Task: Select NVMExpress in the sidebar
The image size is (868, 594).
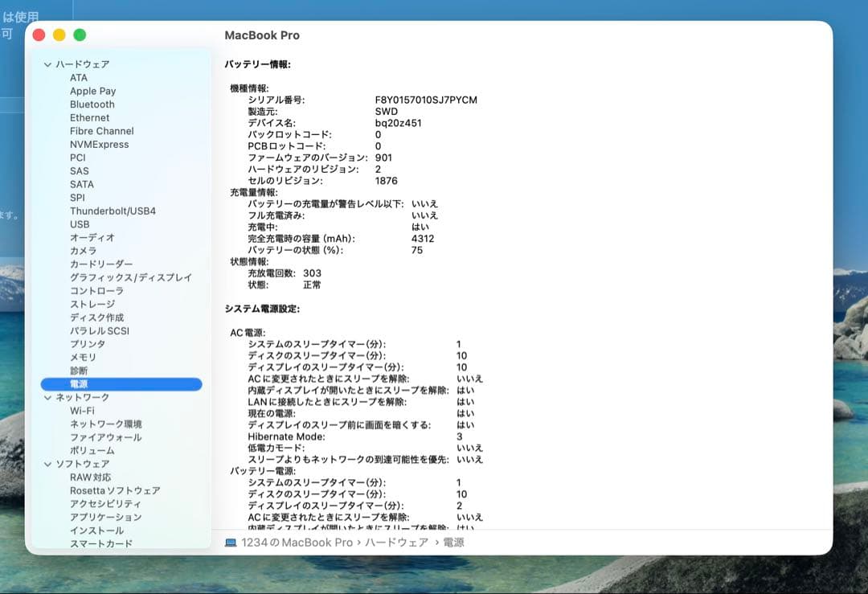Action: (99, 145)
